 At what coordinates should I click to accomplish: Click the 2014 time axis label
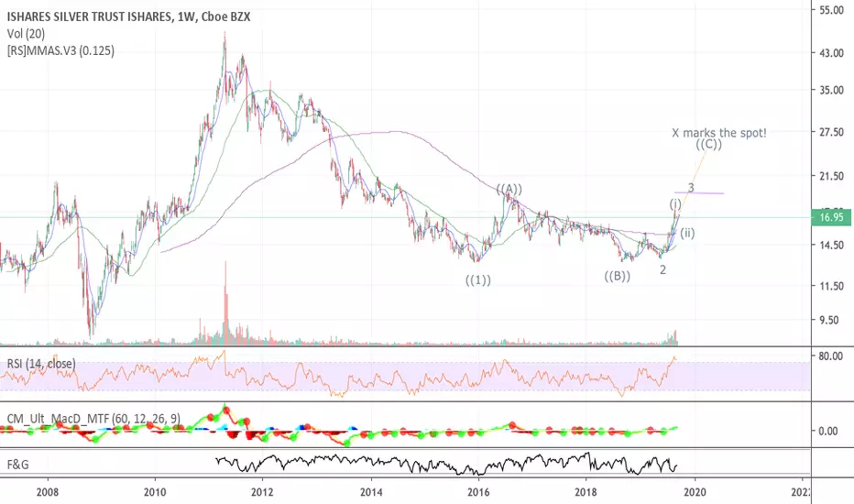click(x=371, y=493)
